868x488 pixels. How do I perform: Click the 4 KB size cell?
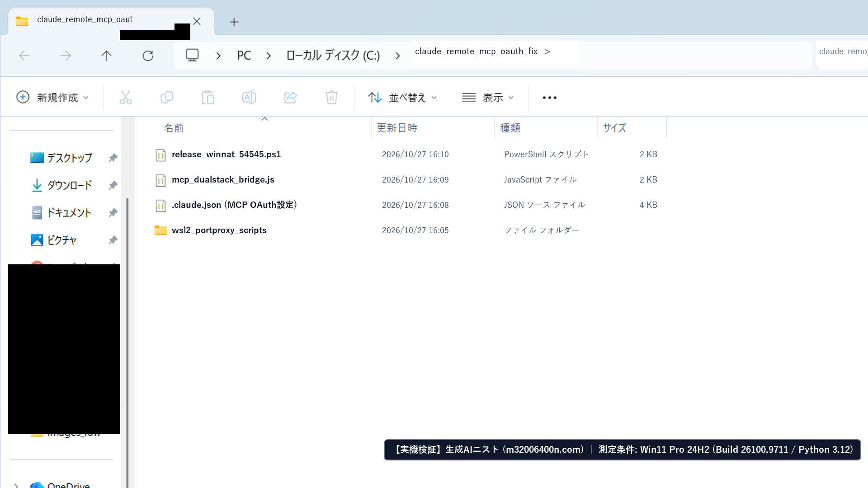tap(648, 205)
